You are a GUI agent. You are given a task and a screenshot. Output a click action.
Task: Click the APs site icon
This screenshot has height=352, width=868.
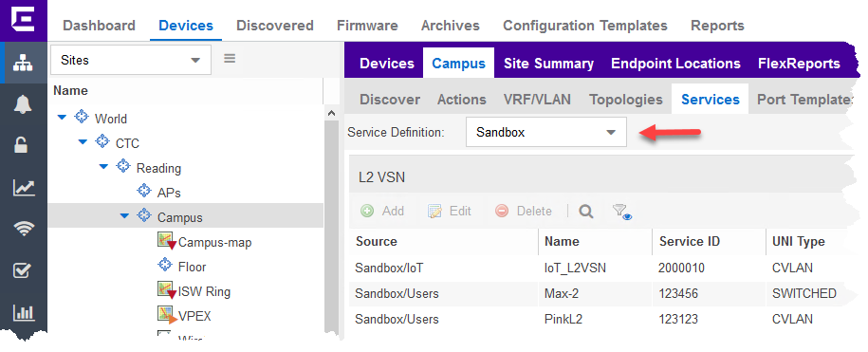point(144,191)
